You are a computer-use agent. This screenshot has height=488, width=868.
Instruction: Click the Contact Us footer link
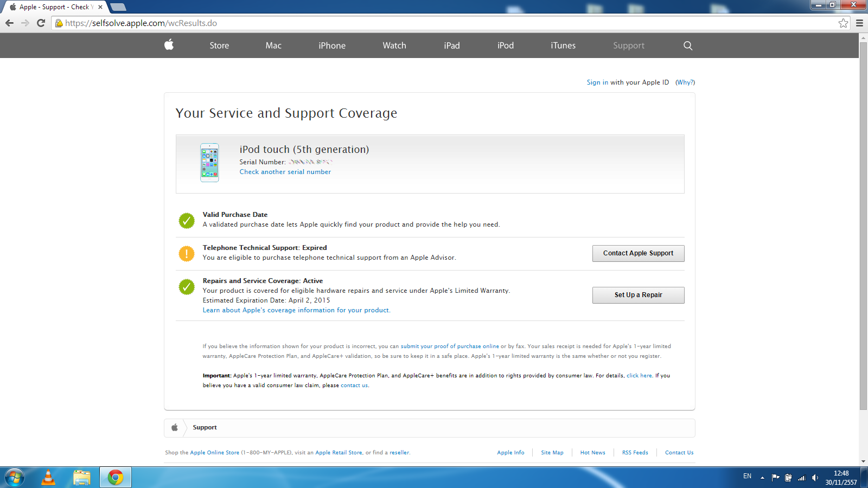point(679,452)
